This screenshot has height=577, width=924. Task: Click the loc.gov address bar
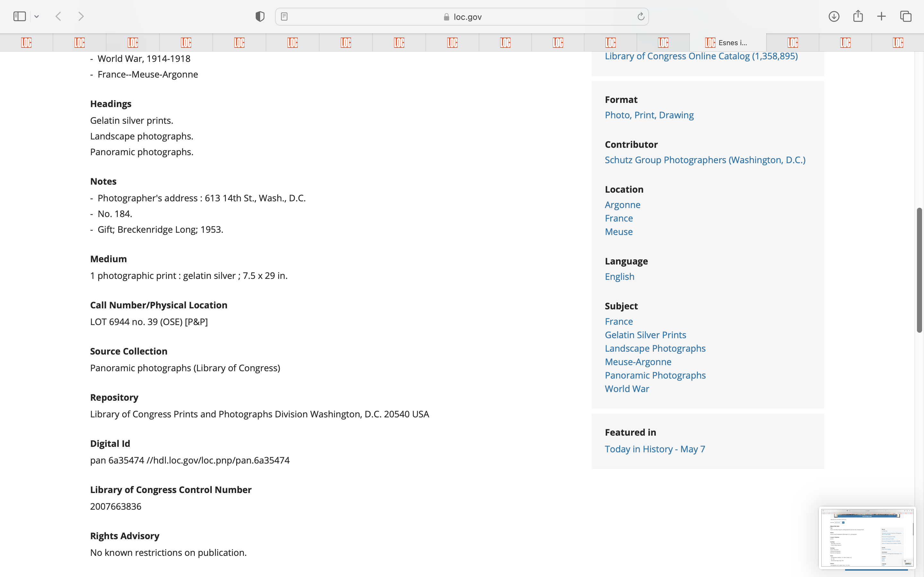coord(462,16)
